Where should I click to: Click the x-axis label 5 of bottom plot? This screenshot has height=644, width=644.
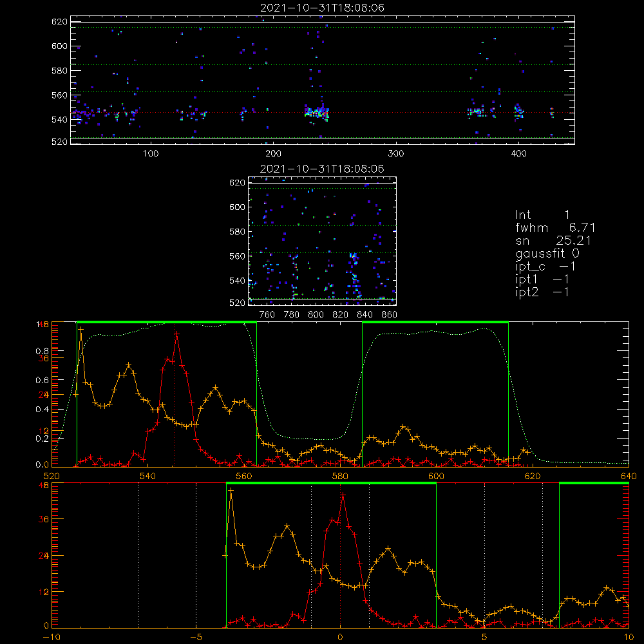[484, 637]
